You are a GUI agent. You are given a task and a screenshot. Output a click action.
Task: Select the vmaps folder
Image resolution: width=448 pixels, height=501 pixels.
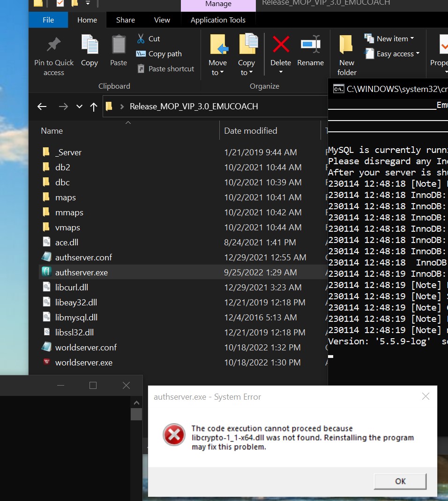pos(67,227)
